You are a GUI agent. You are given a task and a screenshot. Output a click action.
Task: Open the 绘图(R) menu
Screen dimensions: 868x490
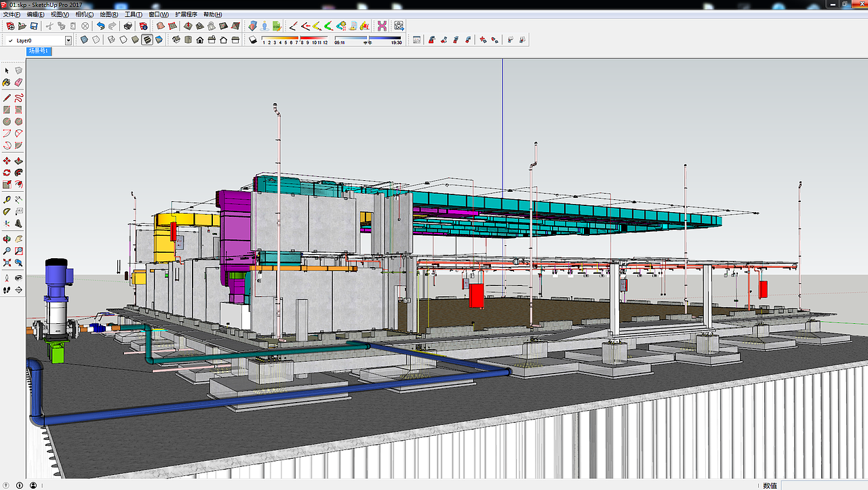109,14
